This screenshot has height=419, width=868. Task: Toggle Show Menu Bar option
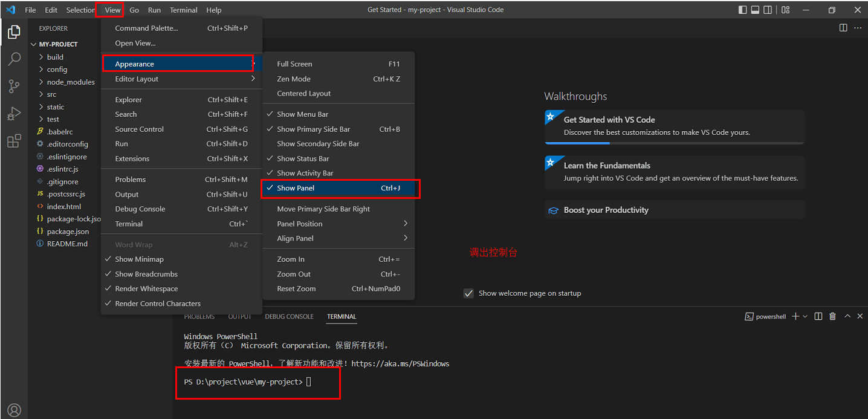coord(338,114)
